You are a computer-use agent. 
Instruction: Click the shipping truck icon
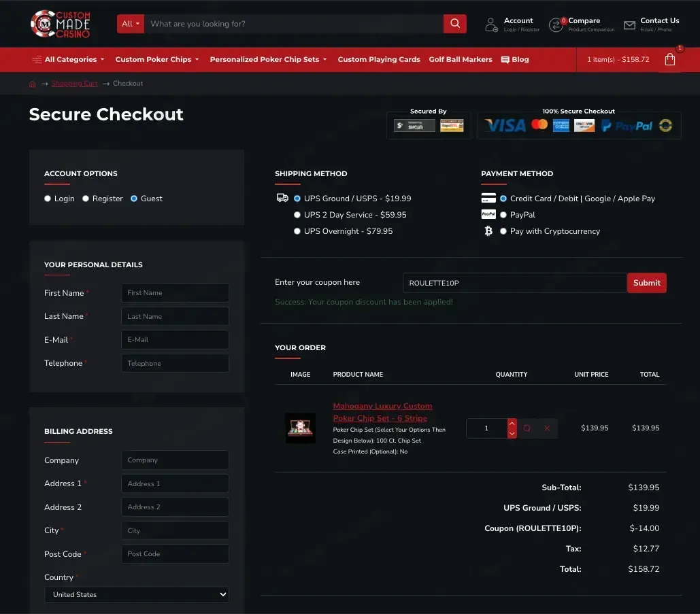[x=282, y=198]
